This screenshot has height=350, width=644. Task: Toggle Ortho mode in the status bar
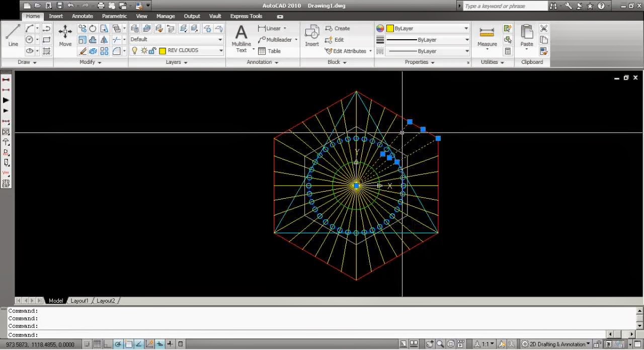pos(108,344)
